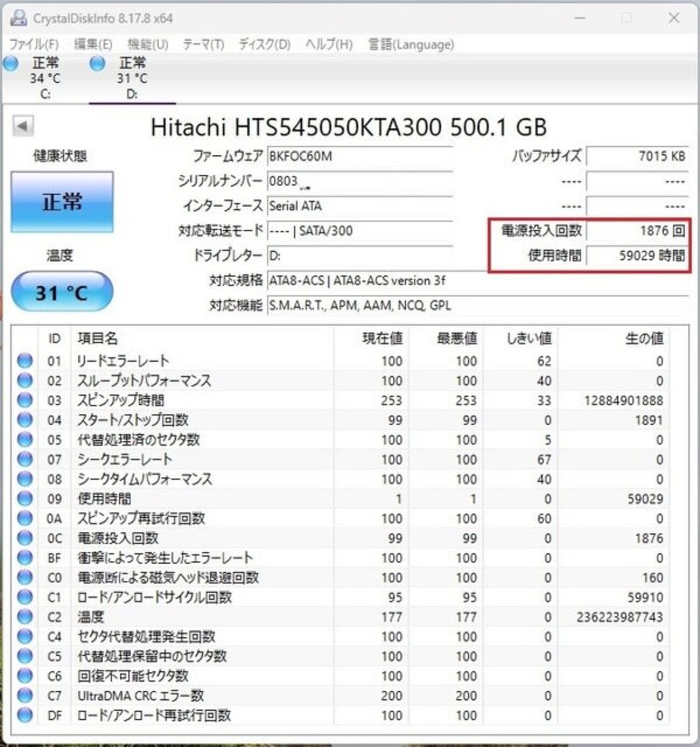Click status orb for スピンアップ時間 row
The image size is (700, 747).
click(x=25, y=400)
